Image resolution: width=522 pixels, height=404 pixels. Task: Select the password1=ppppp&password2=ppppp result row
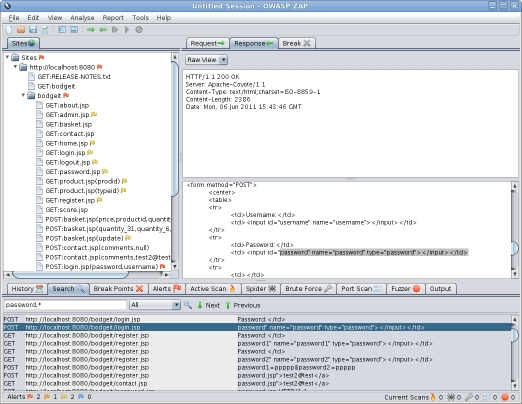pos(257,367)
